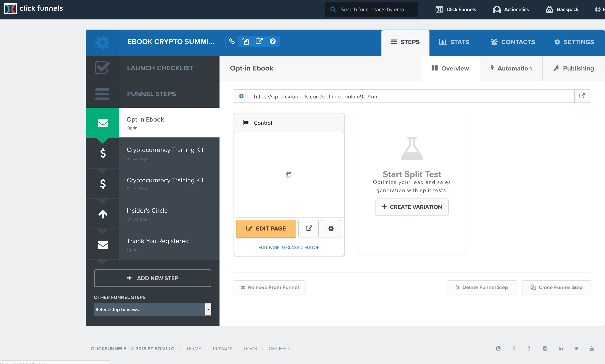
Task: Open the TERMS footer link
Action: (x=193, y=349)
